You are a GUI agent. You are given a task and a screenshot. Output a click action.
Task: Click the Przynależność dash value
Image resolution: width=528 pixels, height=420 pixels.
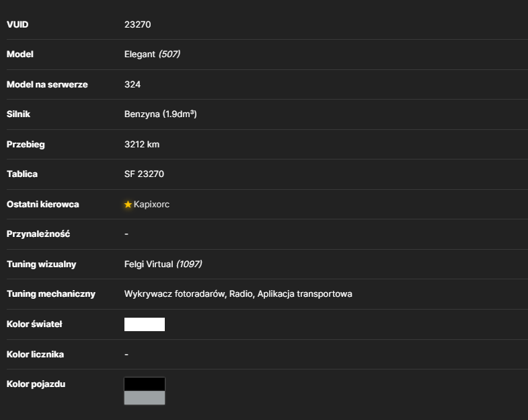(x=126, y=234)
